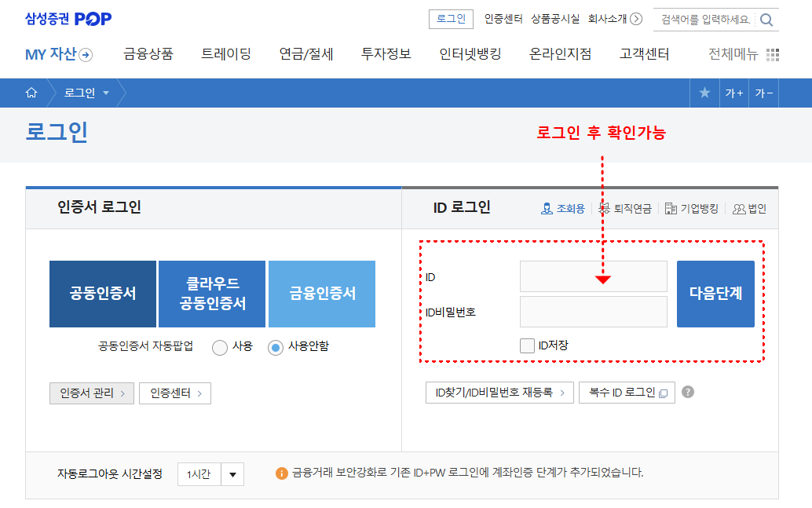The image size is (812, 508).
Task: Click the 로그인 button at top
Action: pos(451,19)
